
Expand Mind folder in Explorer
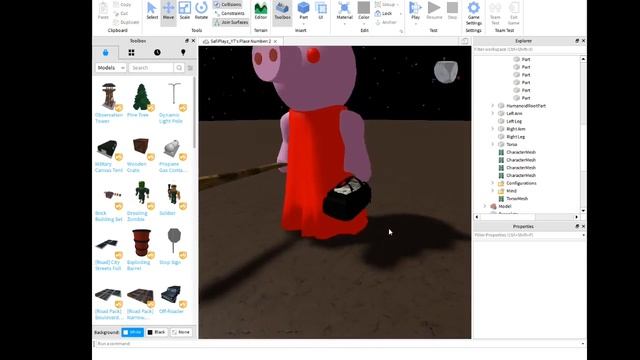493,191
